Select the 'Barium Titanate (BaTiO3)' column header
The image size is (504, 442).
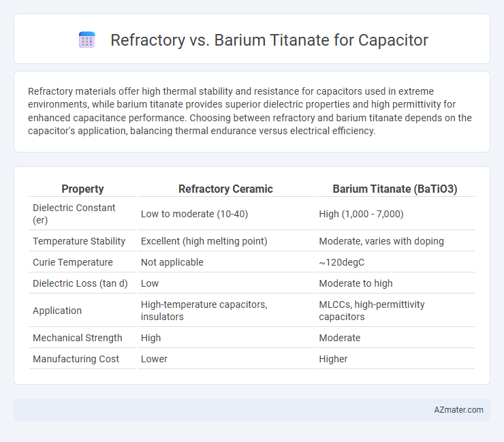click(x=395, y=189)
